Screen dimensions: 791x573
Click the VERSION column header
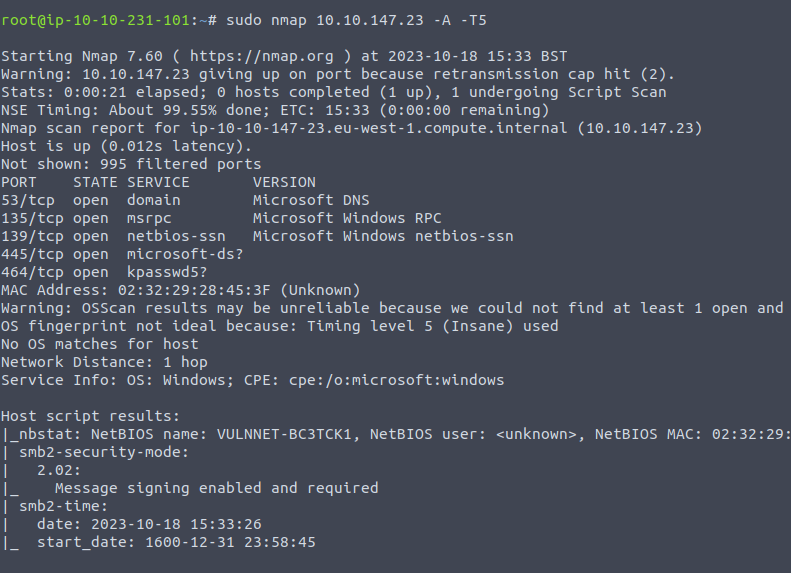[285, 182]
